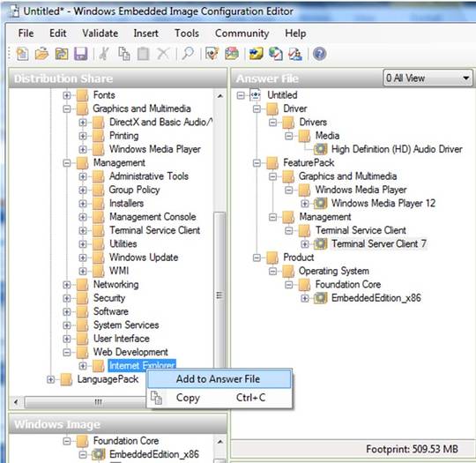Click the Open Answer File folder icon
The image size is (476, 463).
[x=41, y=54]
